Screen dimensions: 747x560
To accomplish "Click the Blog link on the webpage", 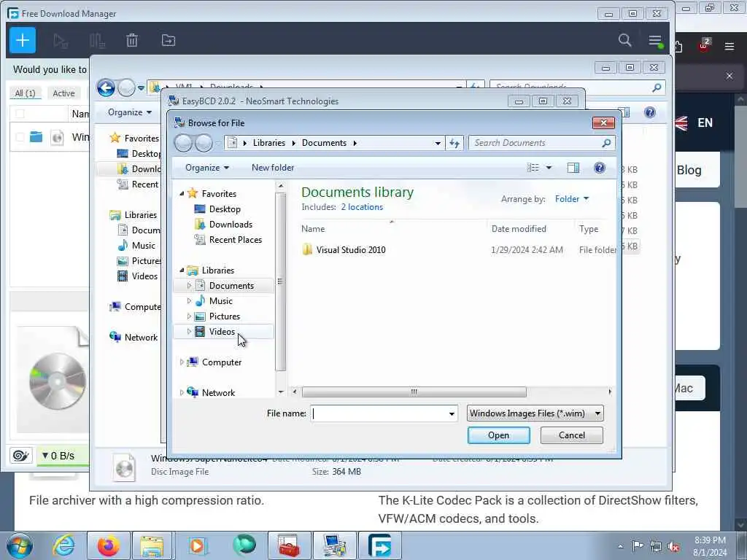I will click(x=689, y=170).
